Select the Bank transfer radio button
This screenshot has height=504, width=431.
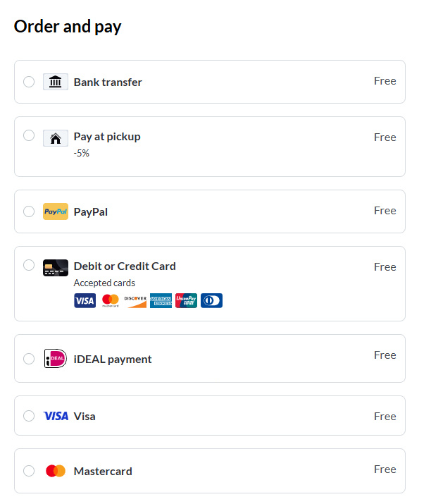(29, 82)
